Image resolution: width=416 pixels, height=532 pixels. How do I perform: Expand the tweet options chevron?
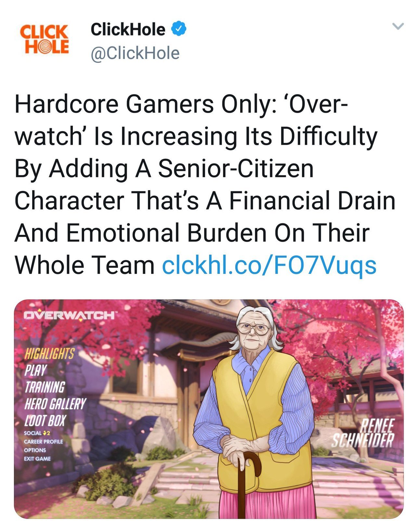[398, 26]
